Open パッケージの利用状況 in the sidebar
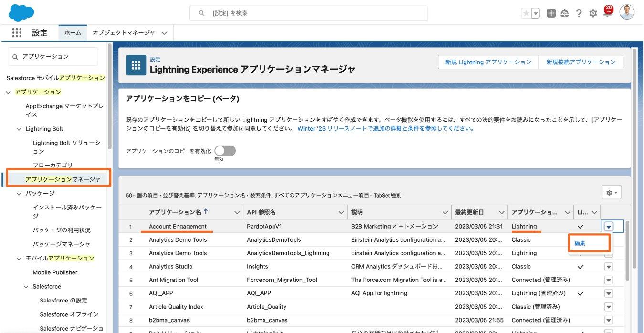This screenshot has width=644, height=333. point(62,230)
